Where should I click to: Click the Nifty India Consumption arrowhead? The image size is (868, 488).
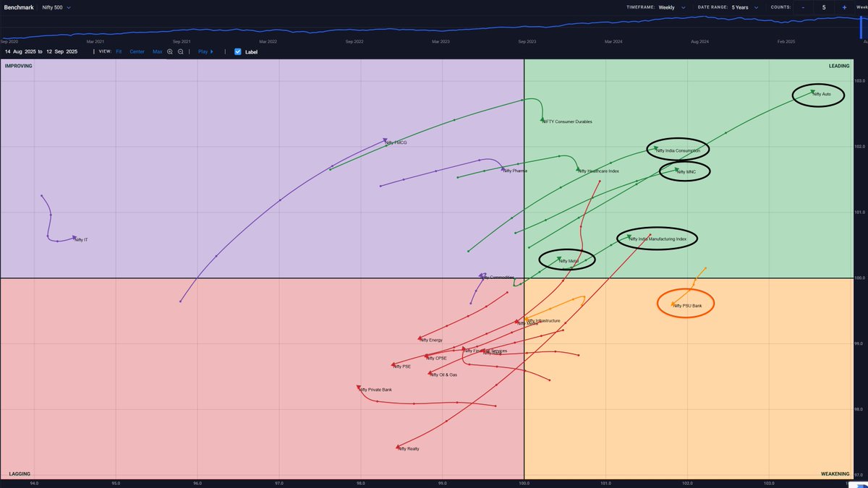click(656, 148)
